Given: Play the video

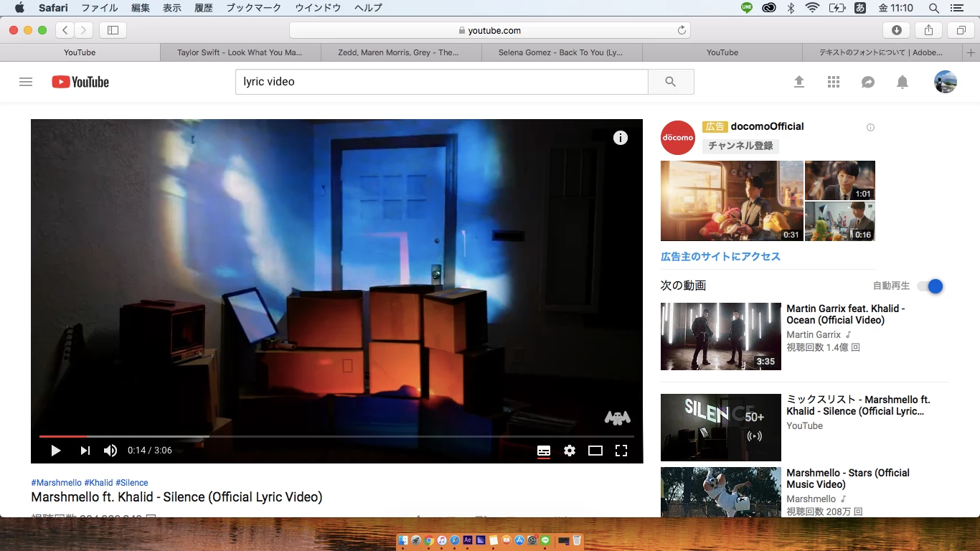Looking at the screenshot, I should coord(55,451).
